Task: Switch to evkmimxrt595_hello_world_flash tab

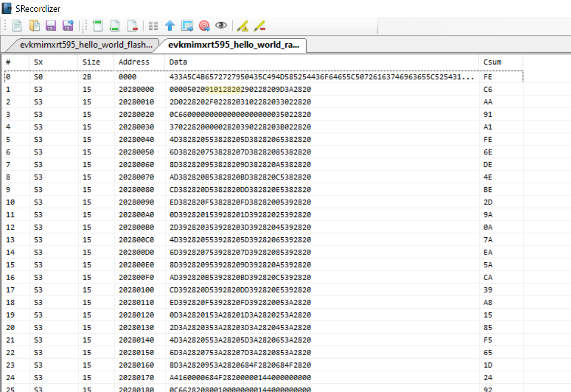Action: point(86,45)
